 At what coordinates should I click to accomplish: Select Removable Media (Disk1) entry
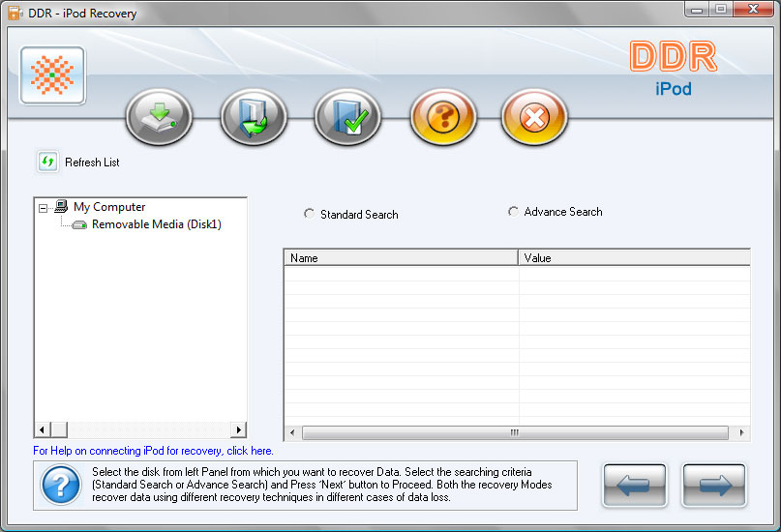157,224
